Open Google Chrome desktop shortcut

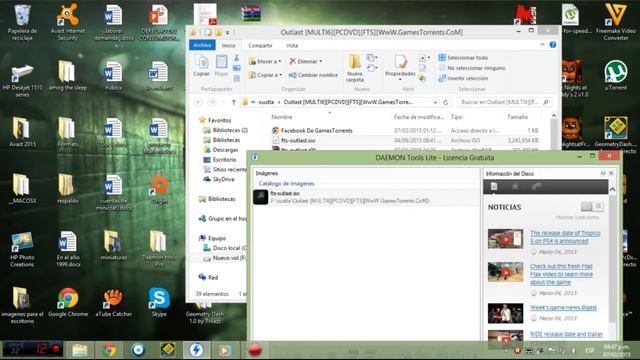pos(68,302)
